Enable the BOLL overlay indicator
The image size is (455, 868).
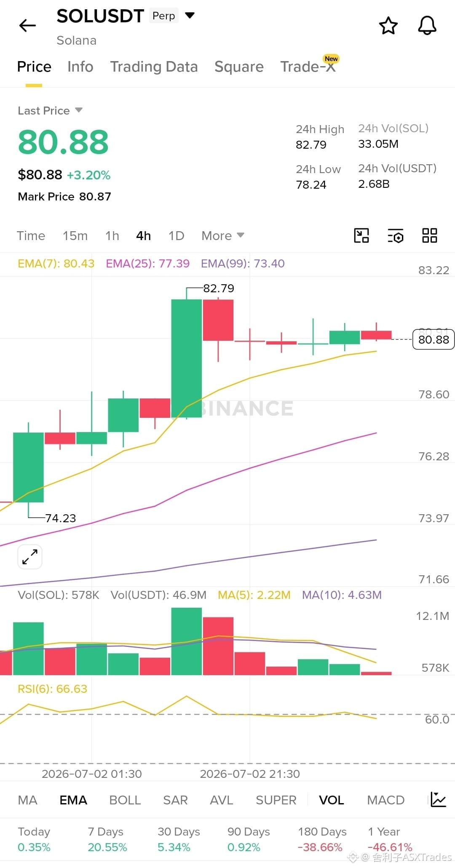125,800
